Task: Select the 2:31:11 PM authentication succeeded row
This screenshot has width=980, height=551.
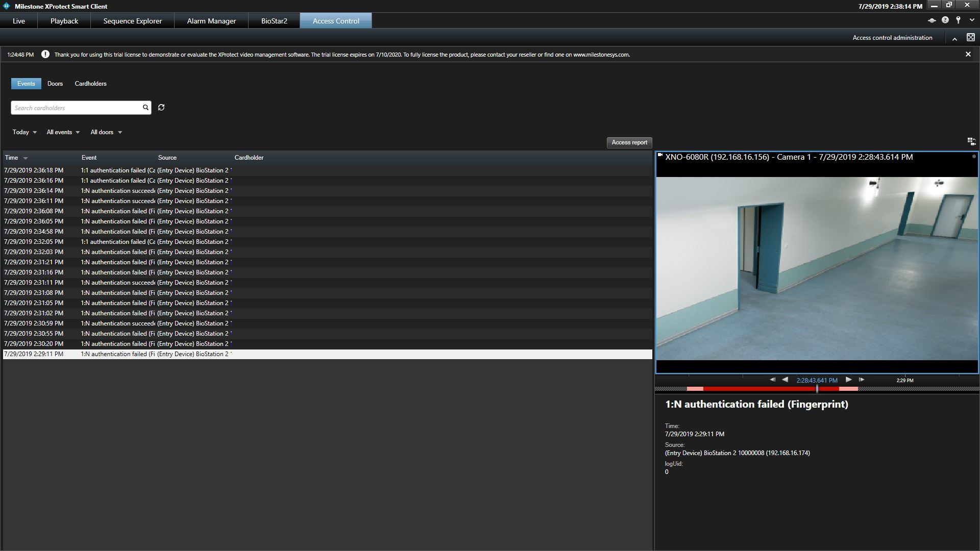Action: click(x=327, y=283)
